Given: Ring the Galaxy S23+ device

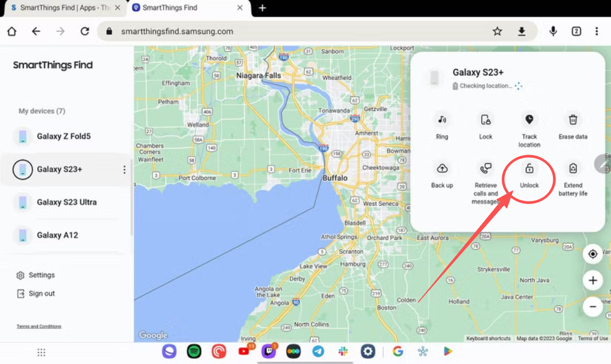Looking at the screenshot, I should coord(442,127).
